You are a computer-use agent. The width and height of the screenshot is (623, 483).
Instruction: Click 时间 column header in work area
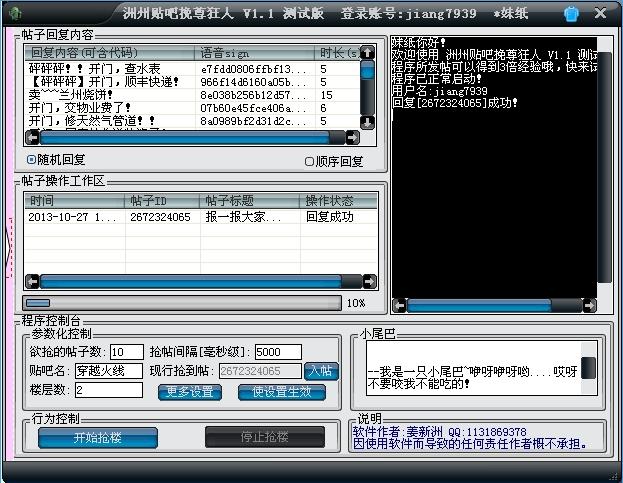tap(75, 201)
